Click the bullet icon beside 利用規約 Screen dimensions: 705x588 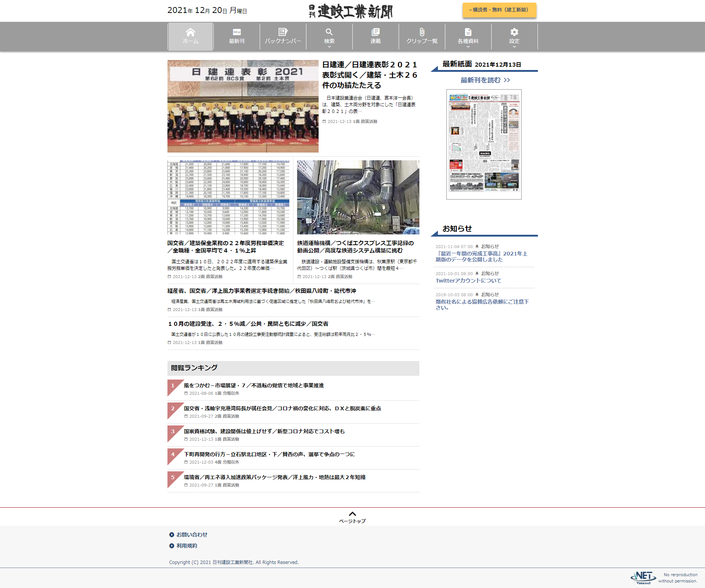coord(172,546)
